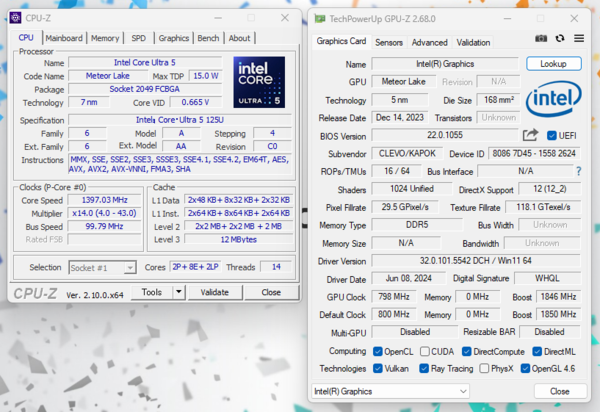Toggle the DirectCompute checkbox
600x412 pixels.
coord(466,351)
